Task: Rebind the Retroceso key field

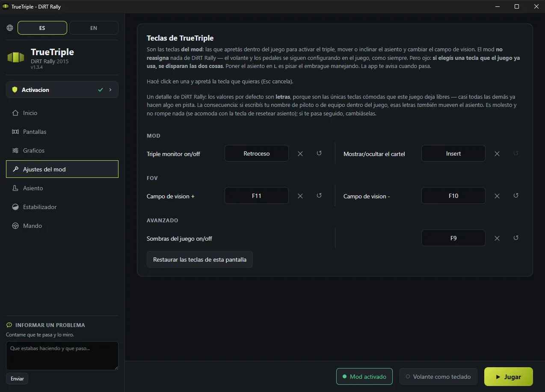Action: pos(257,153)
